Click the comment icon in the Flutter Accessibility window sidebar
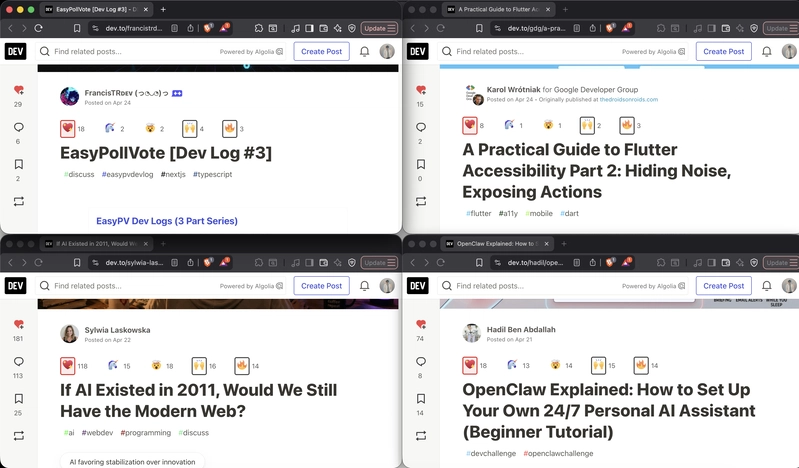Screen dimensions: 799x468 point(421,127)
